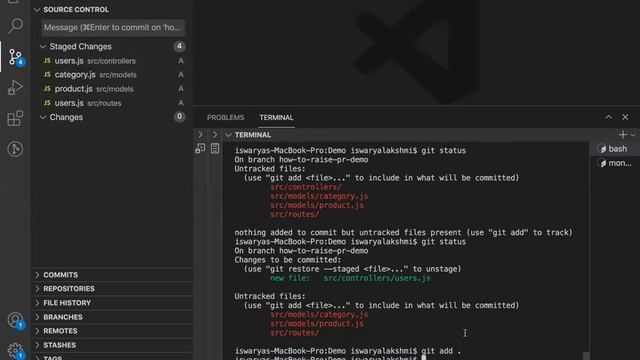Open the Manage gear icon
The image size is (640, 360).
pos(16,351)
